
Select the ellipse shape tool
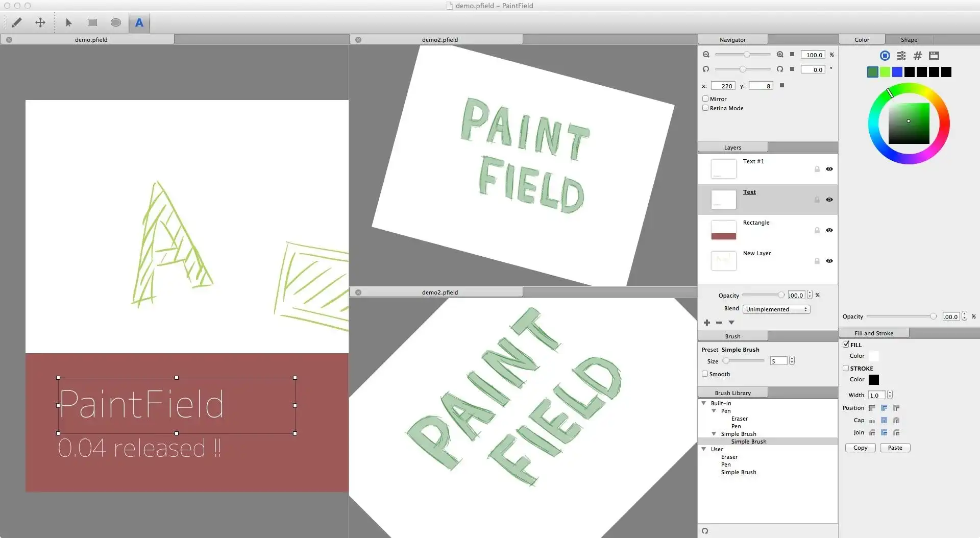(x=116, y=22)
